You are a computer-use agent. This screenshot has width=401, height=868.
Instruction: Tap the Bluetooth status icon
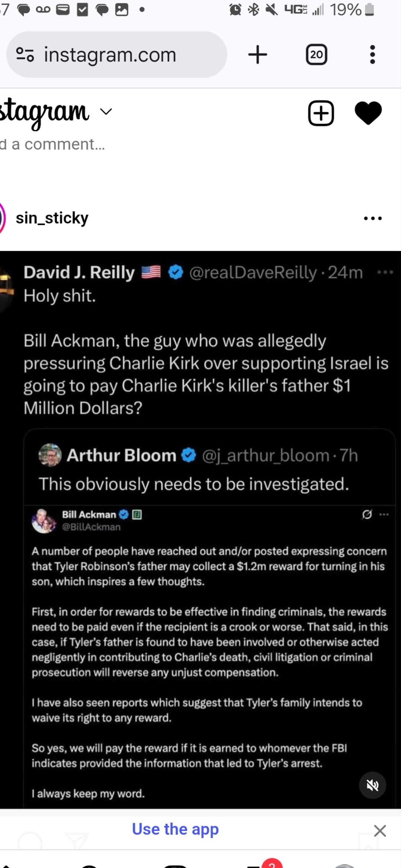[x=254, y=10]
